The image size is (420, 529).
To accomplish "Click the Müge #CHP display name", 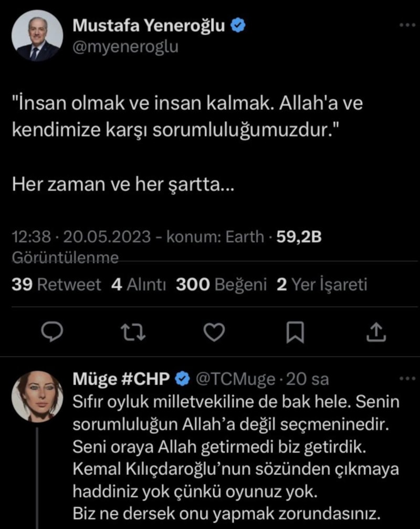I will coord(120,379).
